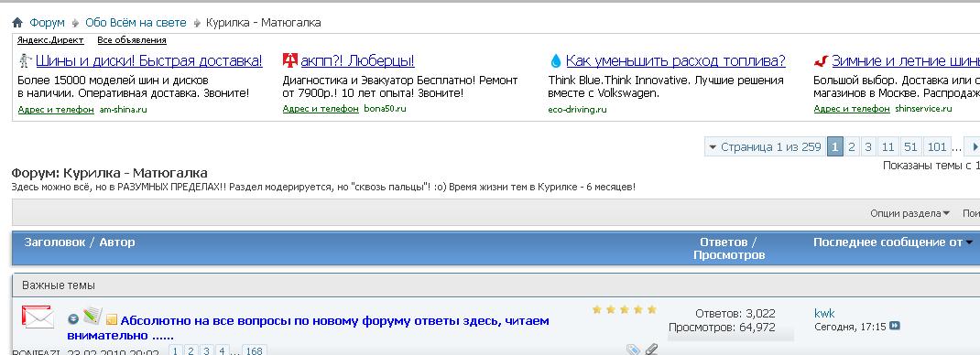The width and height of the screenshot is (980, 355).
Task: Go to page 51 of the forum
Action: point(910,147)
